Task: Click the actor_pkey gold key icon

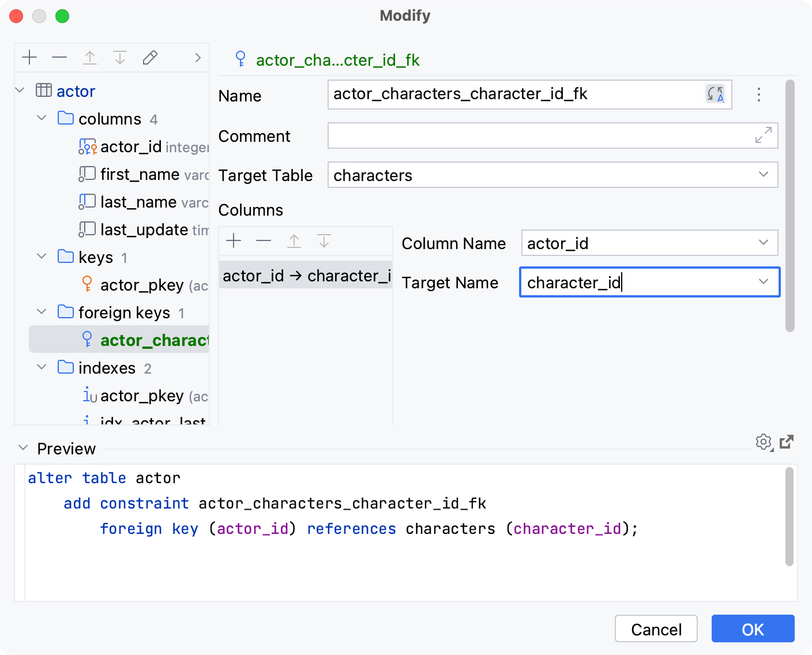Action: [87, 284]
